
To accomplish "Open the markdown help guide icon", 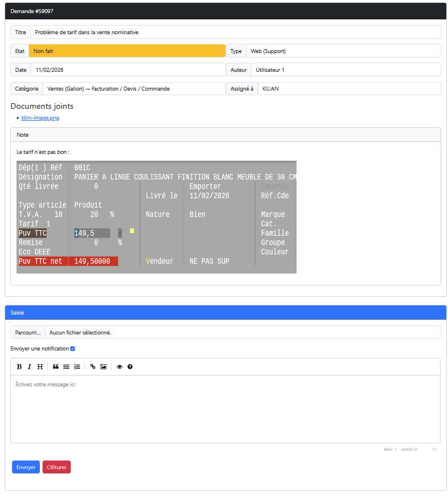I will [x=130, y=366].
